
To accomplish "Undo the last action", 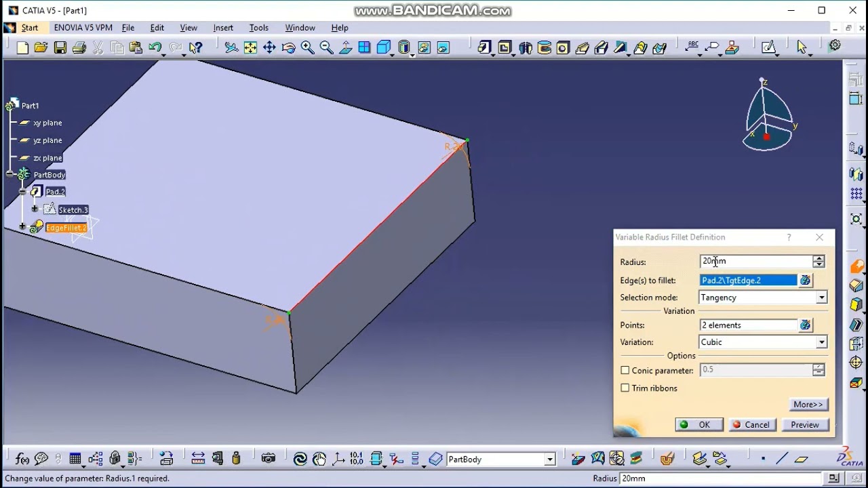I will click(x=155, y=47).
